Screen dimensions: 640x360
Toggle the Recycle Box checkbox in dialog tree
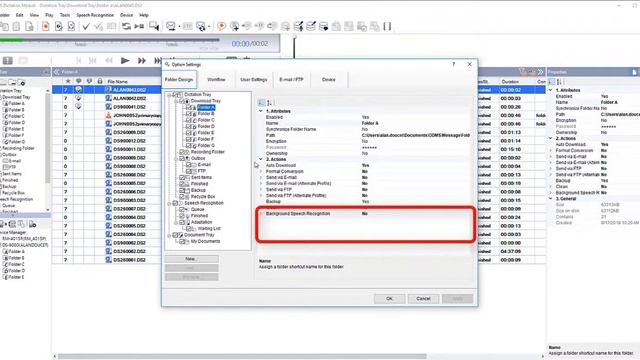point(182,196)
